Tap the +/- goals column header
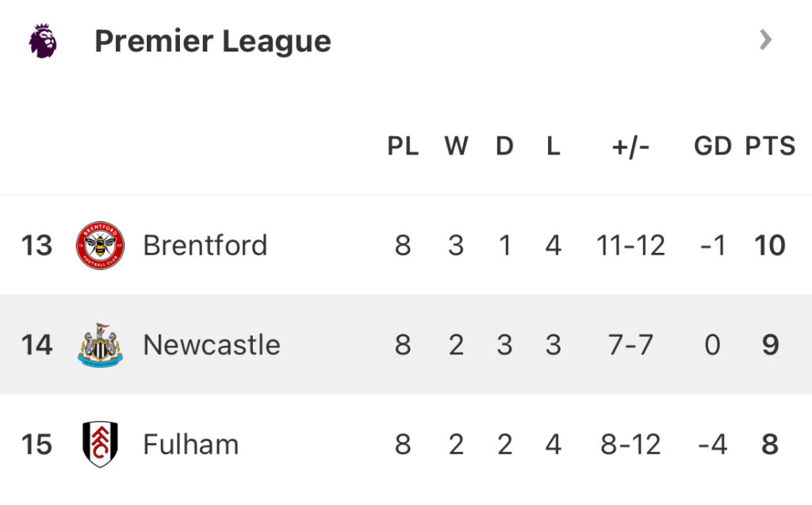Screen dimensions: 812x505 [x=630, y=146]
